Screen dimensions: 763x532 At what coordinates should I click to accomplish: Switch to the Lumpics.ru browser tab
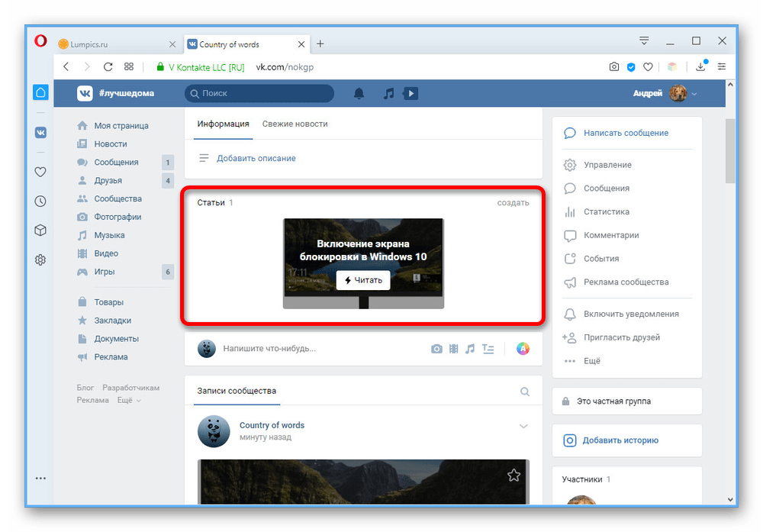[x=116, y=44]
